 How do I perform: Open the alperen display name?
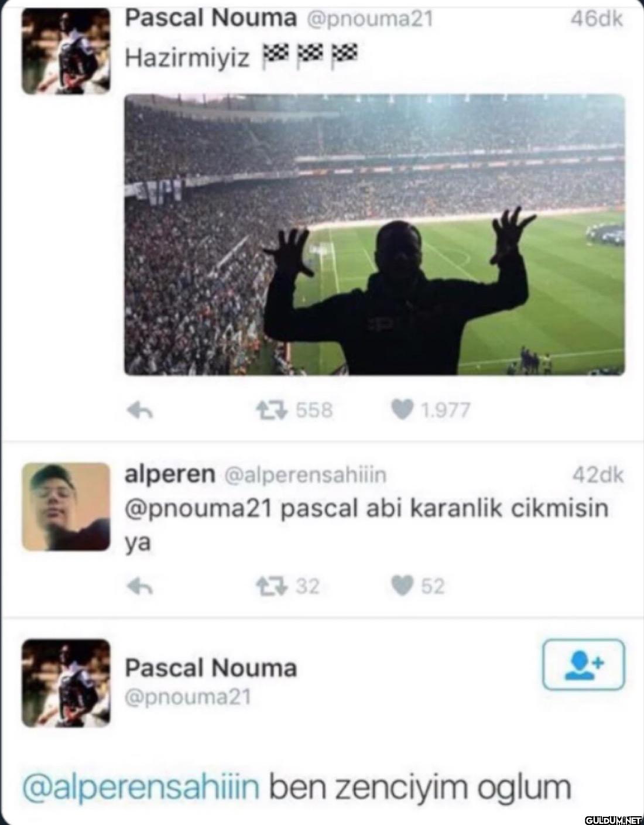pyautogui.click(x=170, y=475)
